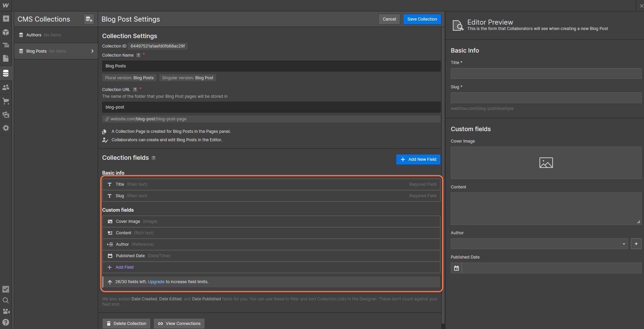Screen dimensions: 644x329
Task: Open the Video tutorials icon
Action: click(x=6, y=311)
